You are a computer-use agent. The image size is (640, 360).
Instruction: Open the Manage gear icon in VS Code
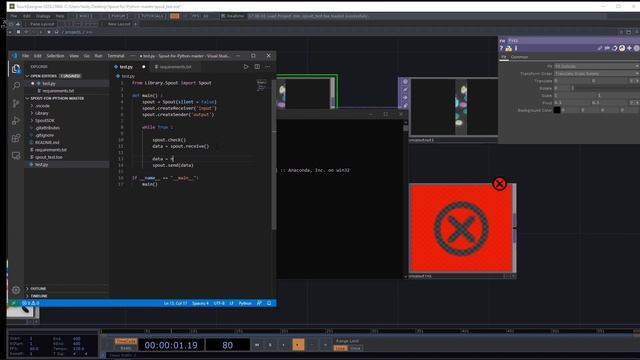tap(16, 290)
